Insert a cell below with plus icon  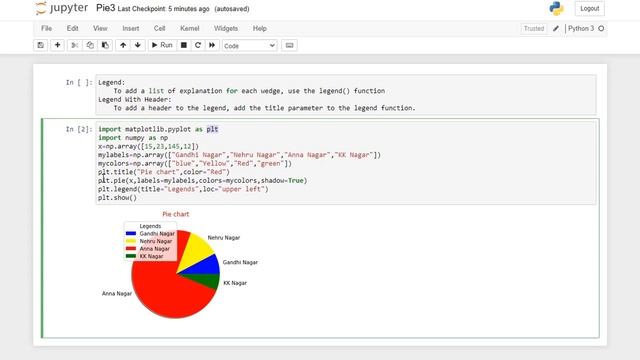57,45
